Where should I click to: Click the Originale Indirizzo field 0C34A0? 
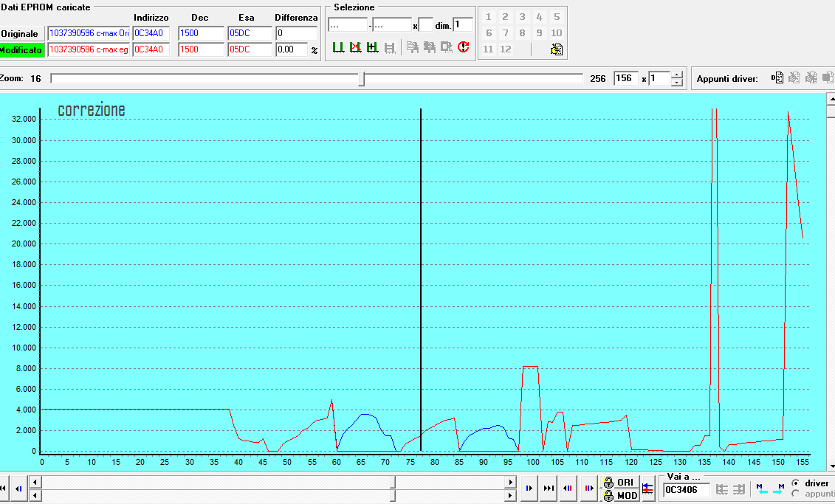coord(151,33)
